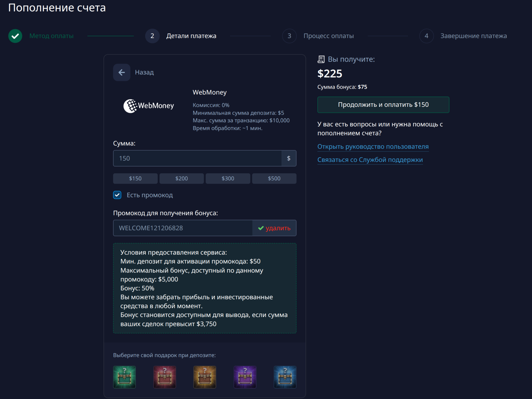Click the WebMoney logo
The image size is (532, 399).
coord(149,106)
